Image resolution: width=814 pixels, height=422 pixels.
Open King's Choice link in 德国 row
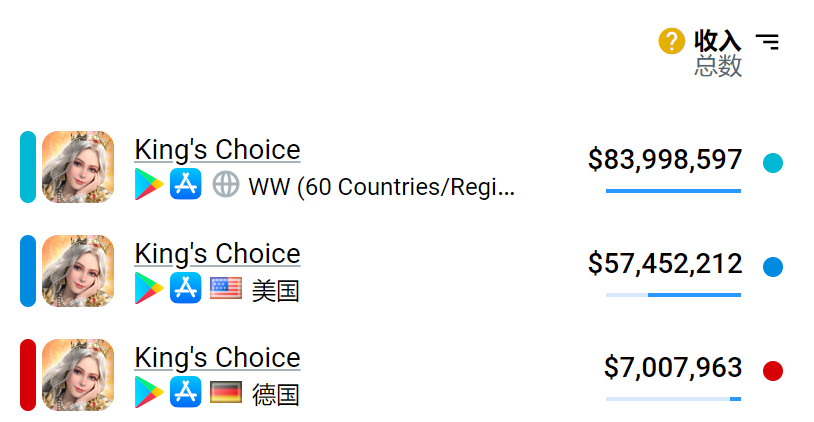click(217, 358)
